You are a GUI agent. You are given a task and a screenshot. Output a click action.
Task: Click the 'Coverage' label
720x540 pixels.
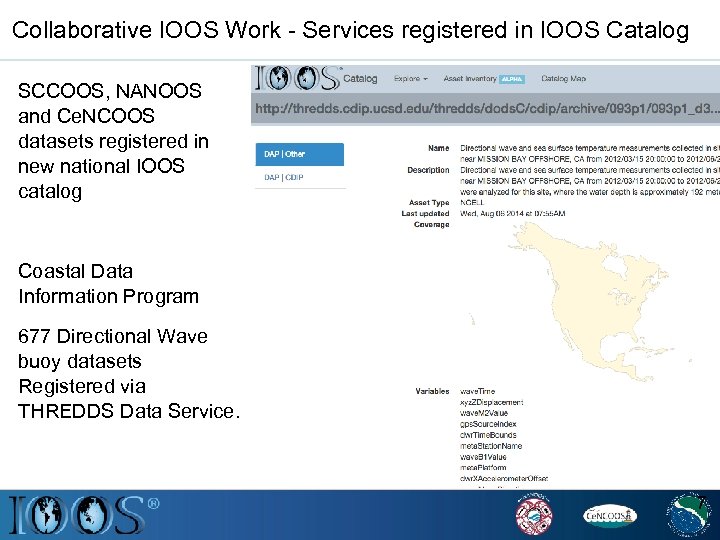tap(432, 225)
